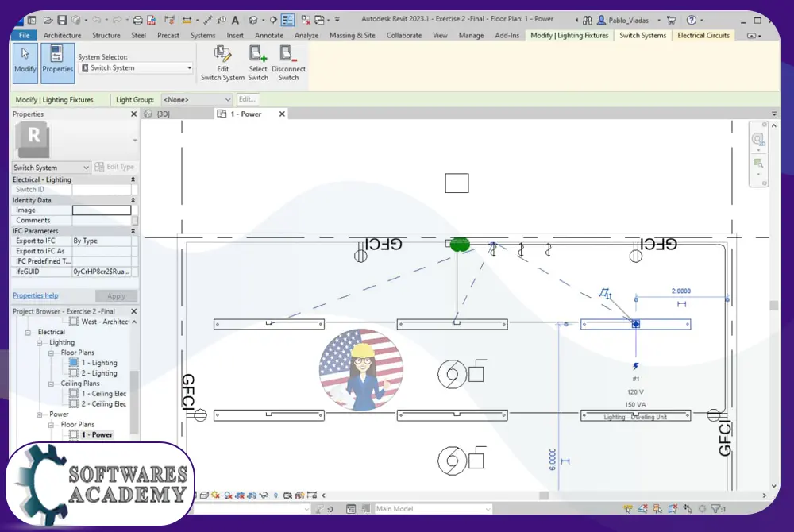Click Reveal Hidden Elements lightbulb icon
Screen dimensions: 794x532
pyautogui.click(x=276, y=495)
